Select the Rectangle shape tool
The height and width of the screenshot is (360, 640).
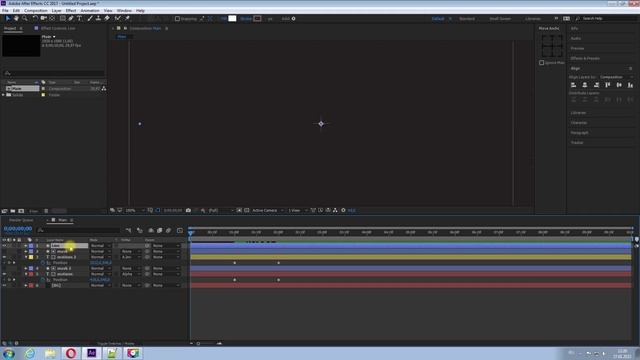tap(62, 18)
